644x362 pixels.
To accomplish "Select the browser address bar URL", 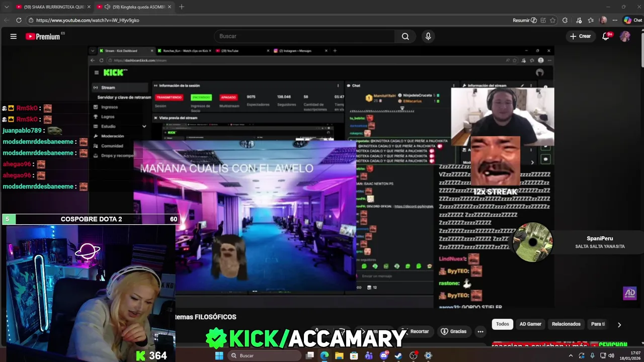I will click(88, 20).
